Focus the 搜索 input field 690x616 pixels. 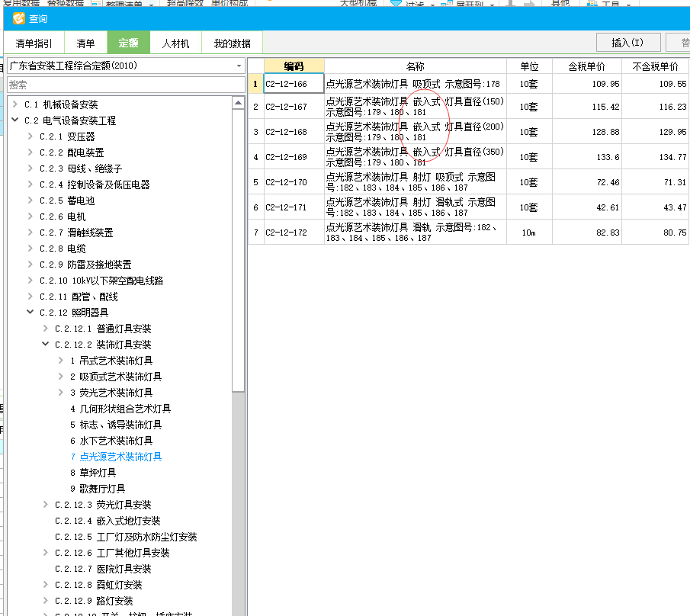125,85
